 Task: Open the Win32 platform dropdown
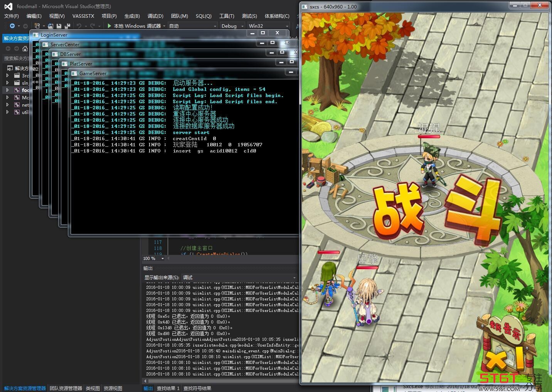[268, 26]
